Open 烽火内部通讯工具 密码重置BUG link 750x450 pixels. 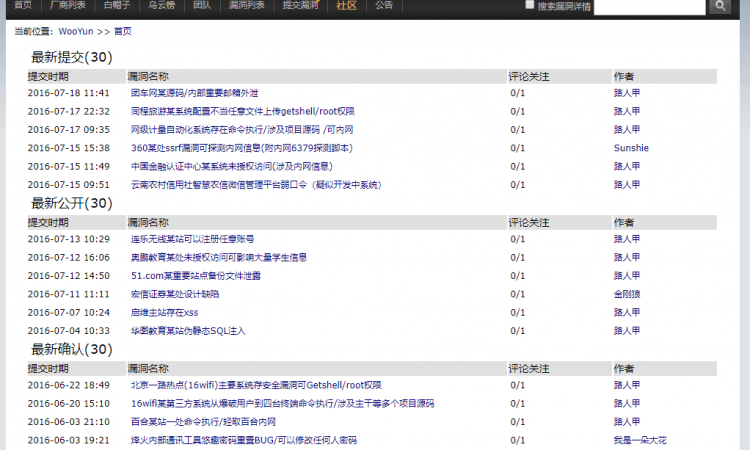coord(243,440)
